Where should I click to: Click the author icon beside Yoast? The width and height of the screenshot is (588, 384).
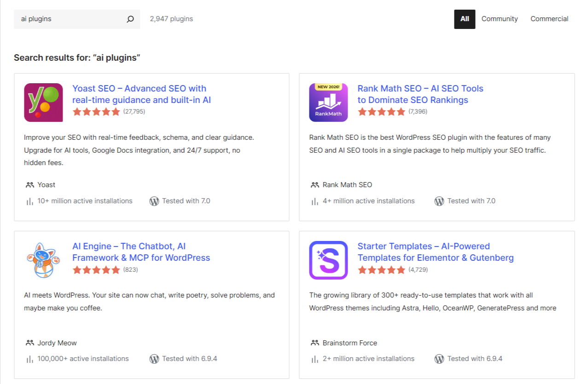tap(30, 185)
